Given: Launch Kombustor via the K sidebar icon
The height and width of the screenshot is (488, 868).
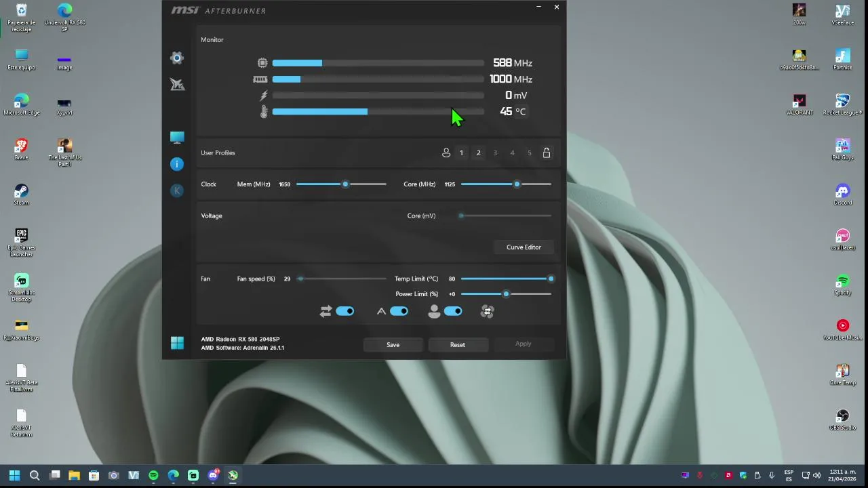Looking at the screenshot, I should pos(177,190).
